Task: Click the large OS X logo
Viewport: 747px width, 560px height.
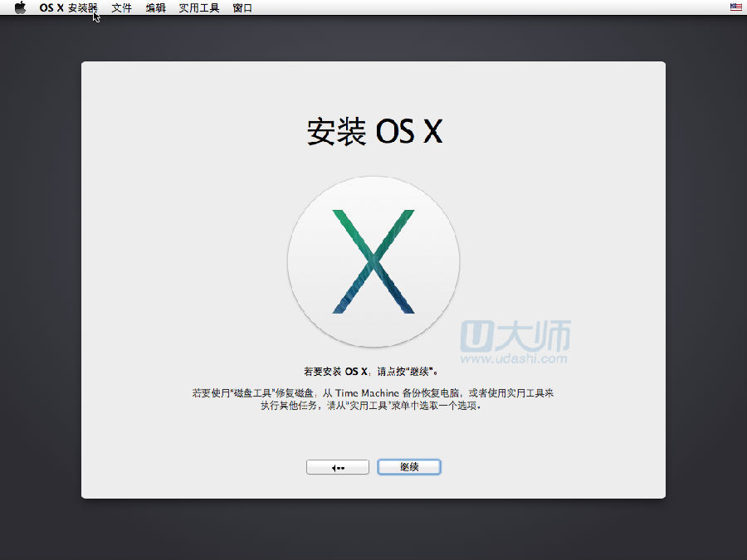Action: pos(373,261)
